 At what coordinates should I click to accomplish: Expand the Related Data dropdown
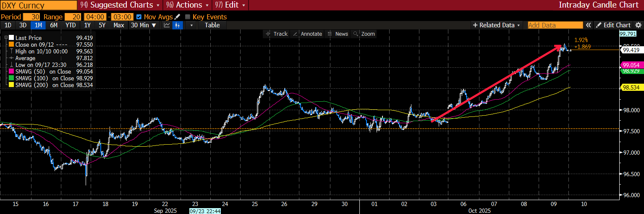pyautogui.click(x=496, y=25)
